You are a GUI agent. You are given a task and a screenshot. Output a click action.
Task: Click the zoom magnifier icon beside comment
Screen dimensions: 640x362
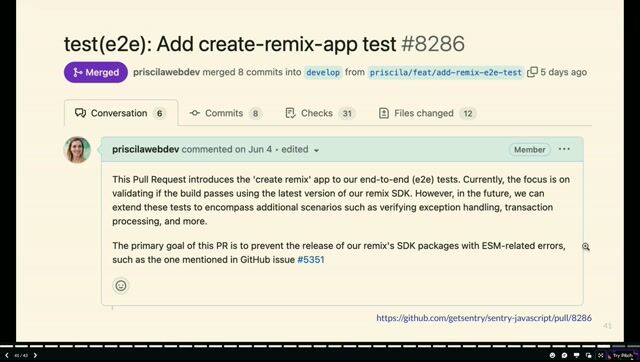(586, 247)
